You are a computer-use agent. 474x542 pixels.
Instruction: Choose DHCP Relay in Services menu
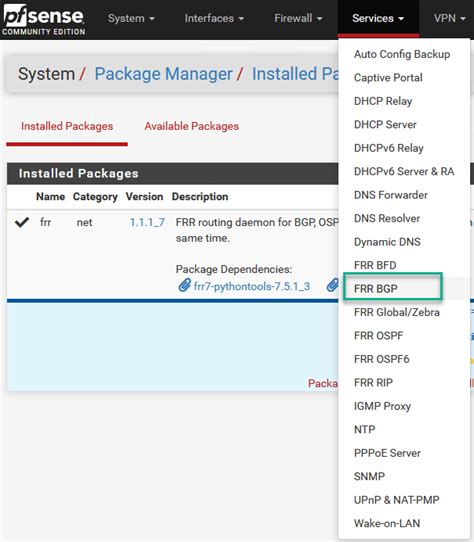pyautogui.click(x=383, y=101)
